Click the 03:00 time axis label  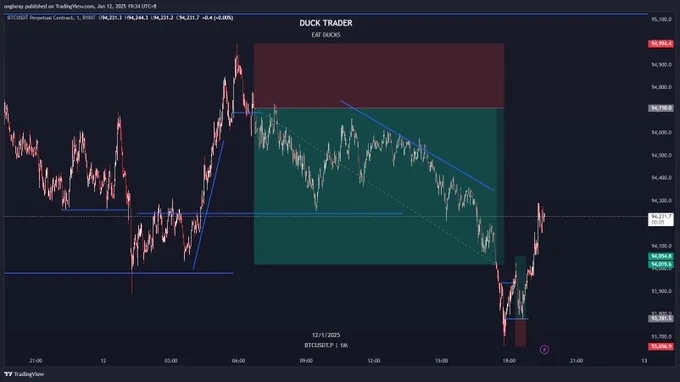171,361
